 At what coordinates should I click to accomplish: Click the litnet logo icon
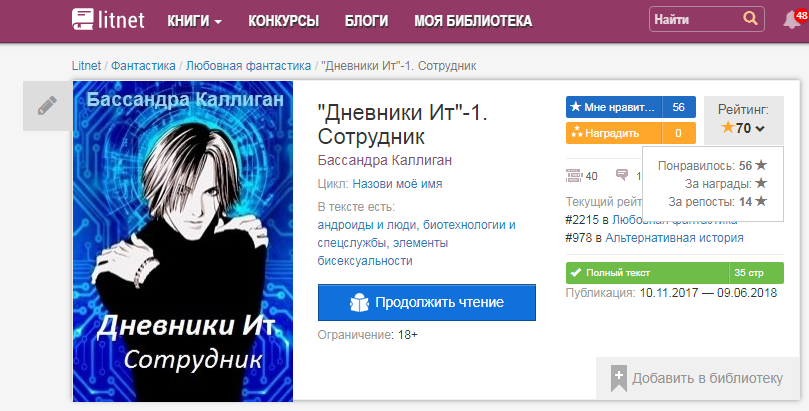click(83, 19)
